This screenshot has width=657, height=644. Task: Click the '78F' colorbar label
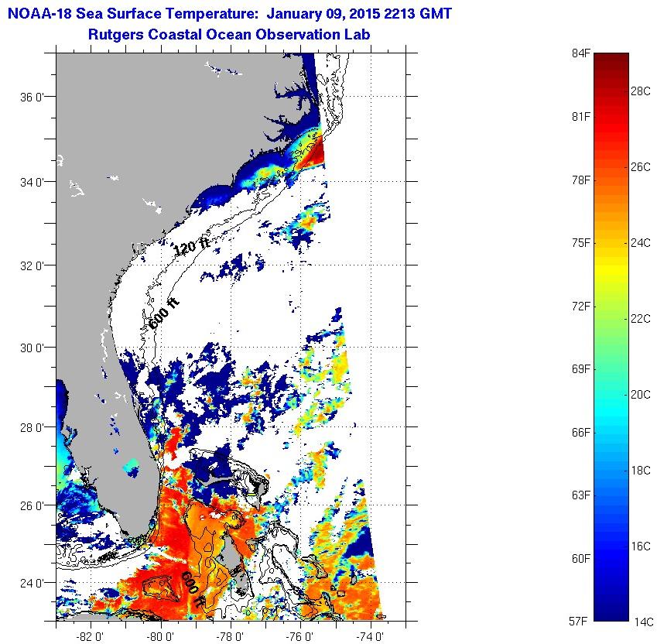pos(580,180)
